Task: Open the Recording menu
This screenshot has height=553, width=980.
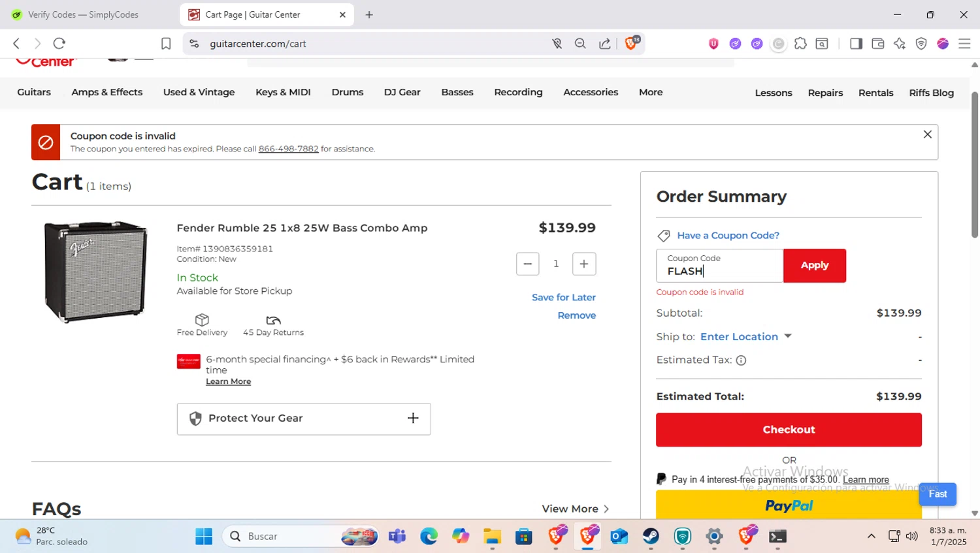Action: (518, 92)
